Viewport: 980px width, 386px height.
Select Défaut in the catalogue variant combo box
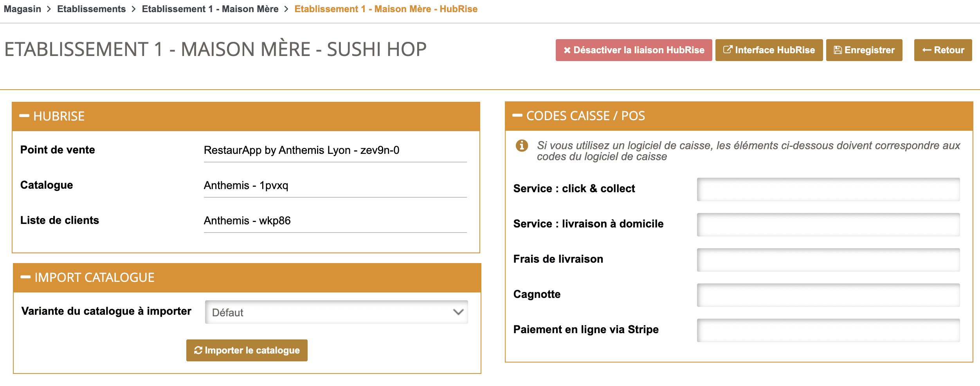tap(336, 312)
